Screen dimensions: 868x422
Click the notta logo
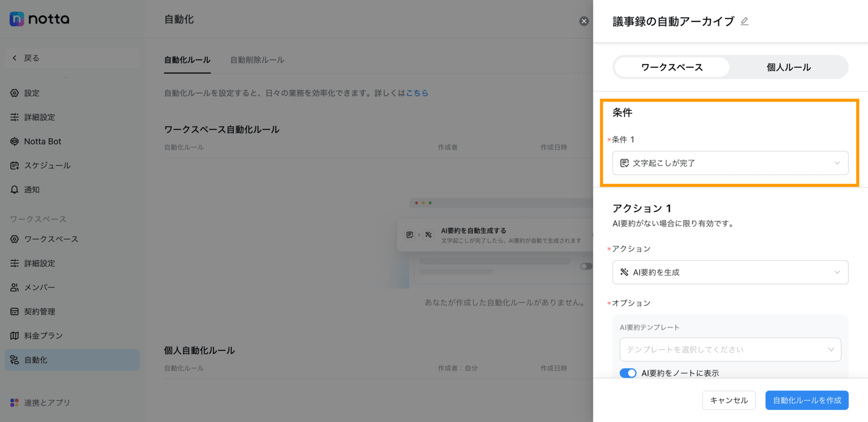click(40, 19)
